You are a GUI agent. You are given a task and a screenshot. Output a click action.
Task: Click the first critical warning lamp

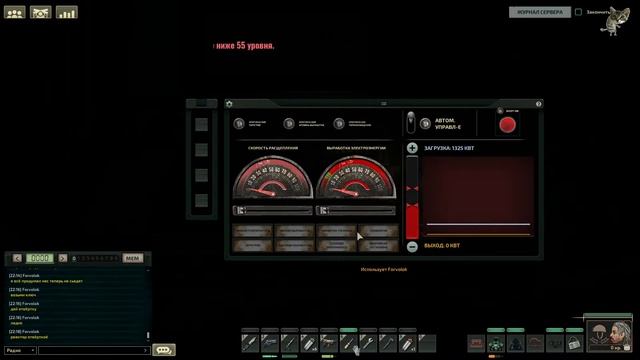coord(239,123)
